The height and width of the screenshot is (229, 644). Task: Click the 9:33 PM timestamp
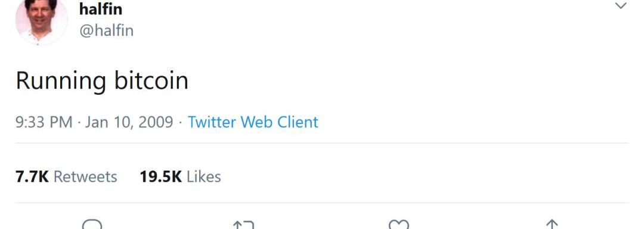44,122
